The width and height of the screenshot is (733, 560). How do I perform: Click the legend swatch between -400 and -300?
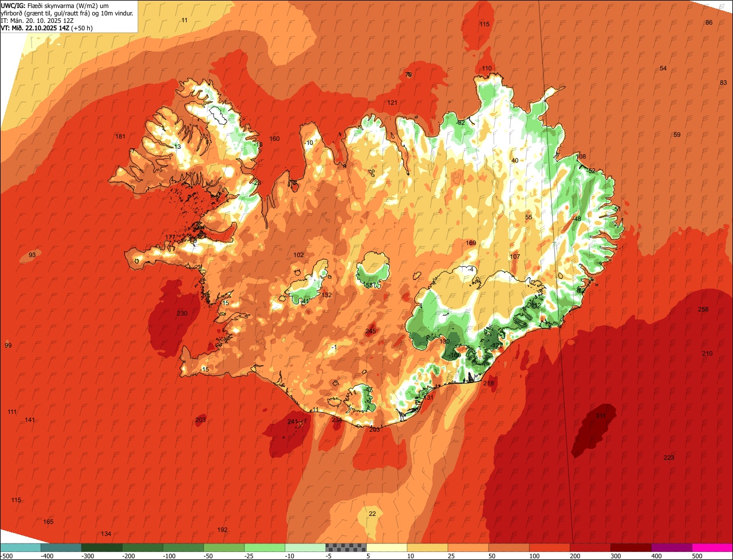click(x=61, y=547)
